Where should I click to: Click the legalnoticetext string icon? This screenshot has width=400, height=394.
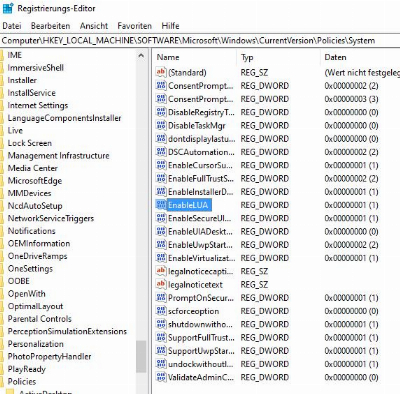[x=161, y=284]
